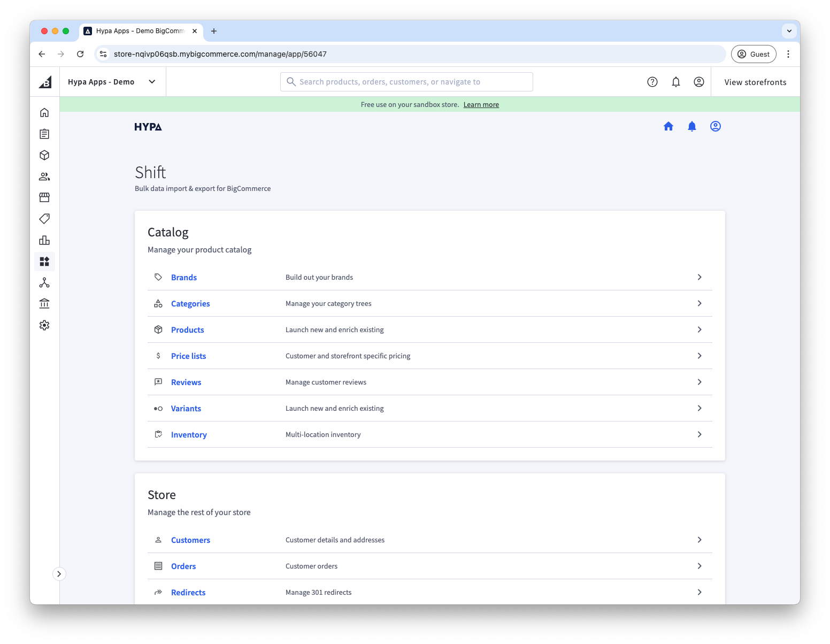The image size is (830, 644).
Task: Open Customers from the sidebar
Action: click(44, 177)
